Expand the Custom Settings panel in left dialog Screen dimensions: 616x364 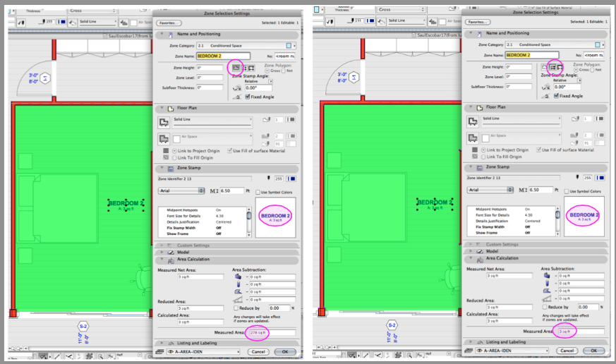pyautogui.click(x=162, y=245)
